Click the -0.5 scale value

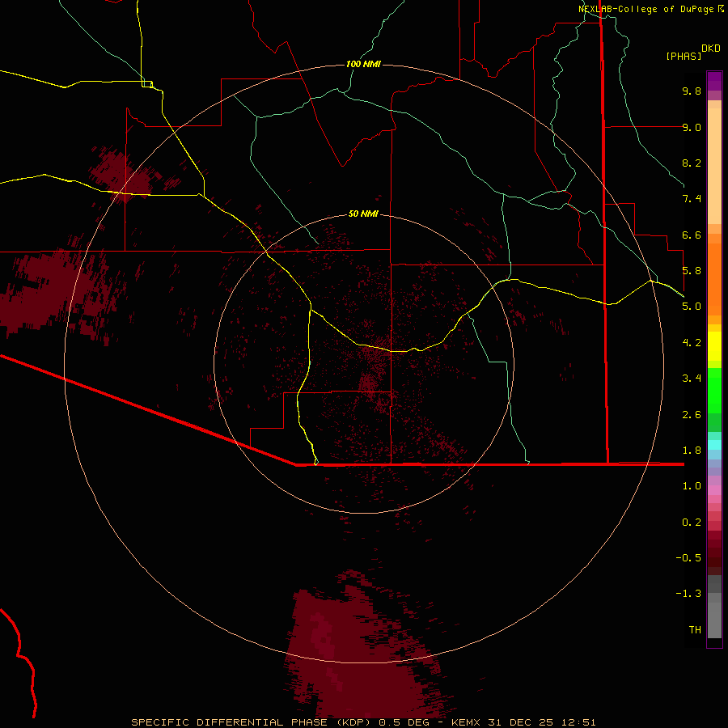click(688, 558)
